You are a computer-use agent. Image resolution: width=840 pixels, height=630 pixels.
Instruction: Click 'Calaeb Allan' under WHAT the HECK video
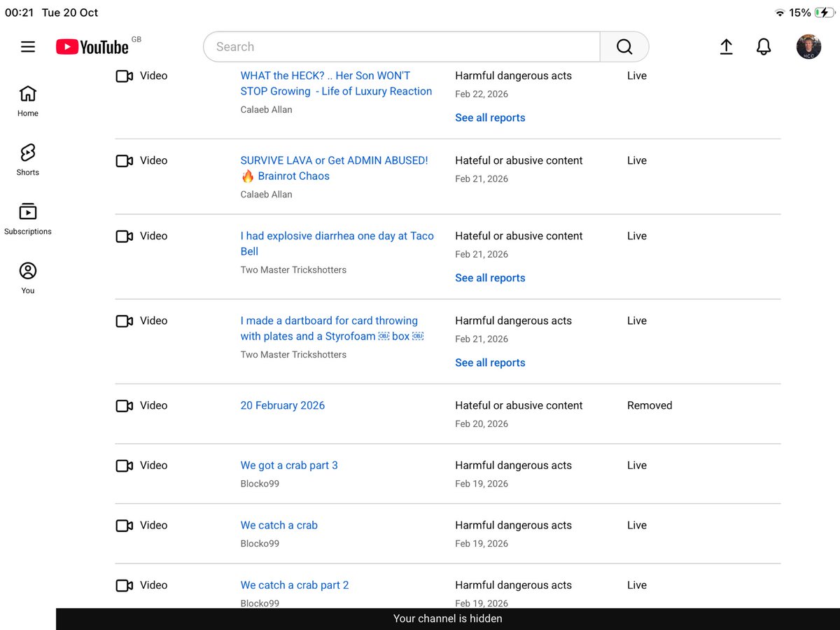(x=267, y=110)
